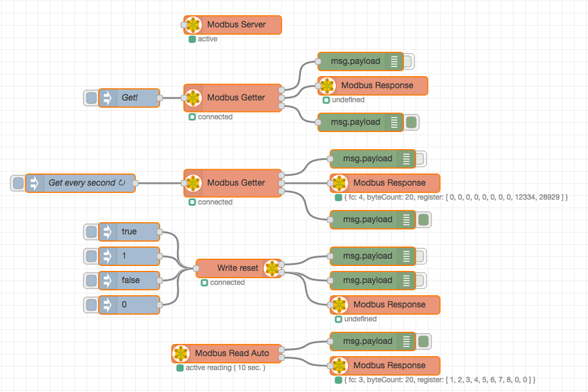Click input port of uppermost msg.payload node
Screen dimensions: 588x392
318,61
